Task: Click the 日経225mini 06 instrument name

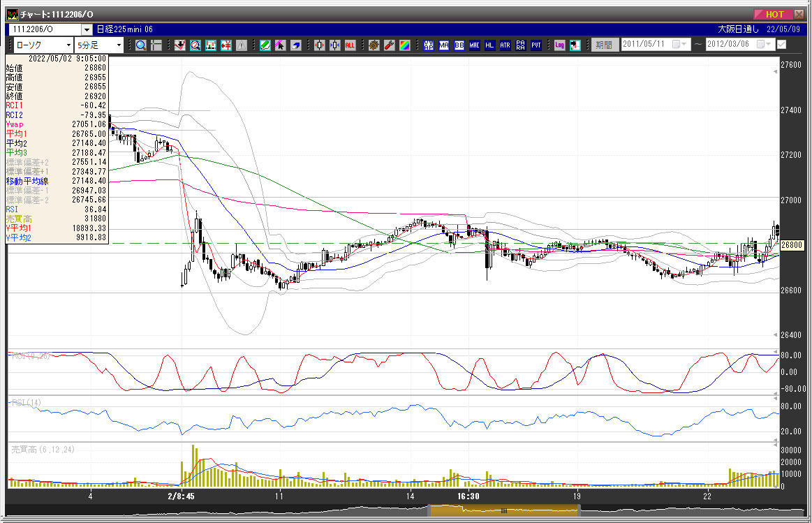Action: [125, 29]
